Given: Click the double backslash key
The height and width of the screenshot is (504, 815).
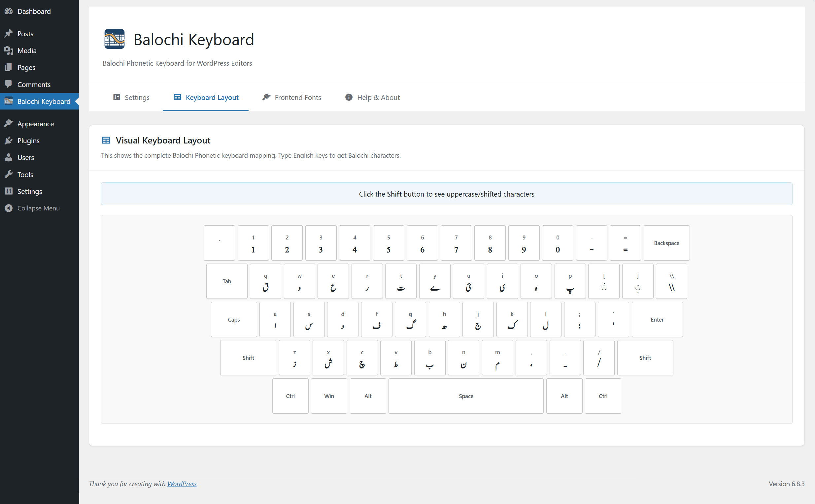Looking at the screenshot, I should (671, 281).
